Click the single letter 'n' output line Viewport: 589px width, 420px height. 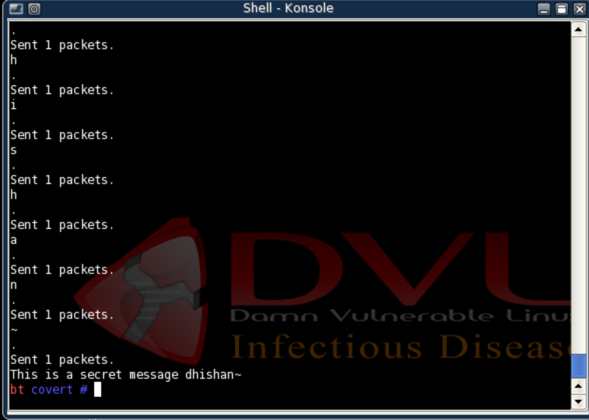(14, 285)
